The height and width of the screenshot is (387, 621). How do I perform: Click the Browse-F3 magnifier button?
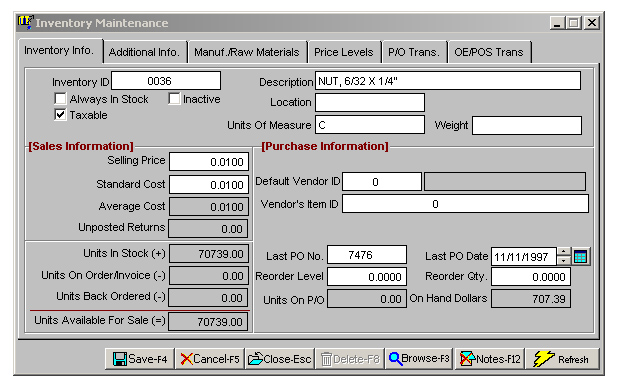tap(419, 359)
